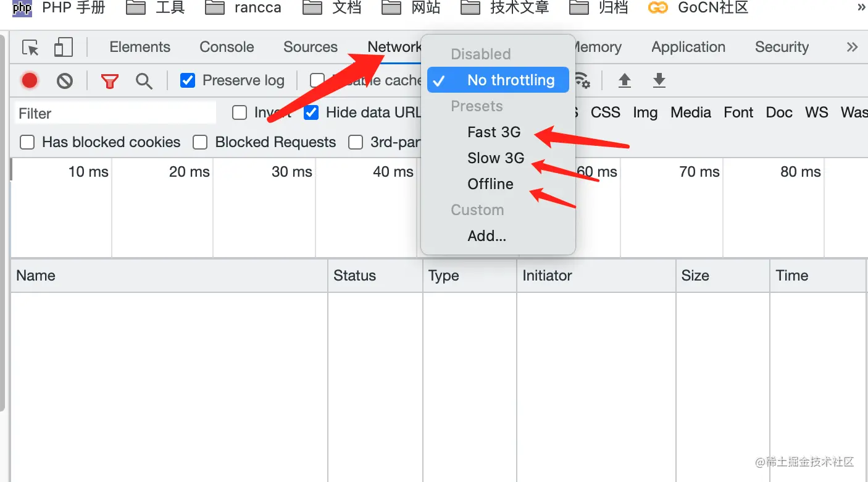The width and height of the screenshot is (868, 482).
Task: Check the Blocked Requests checkbox
Action: [x=200, y=142]
